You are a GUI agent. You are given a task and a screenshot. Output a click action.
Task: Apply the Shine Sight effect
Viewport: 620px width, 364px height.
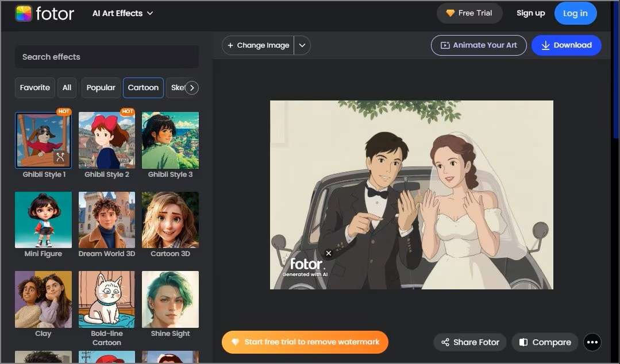point(171,300)
